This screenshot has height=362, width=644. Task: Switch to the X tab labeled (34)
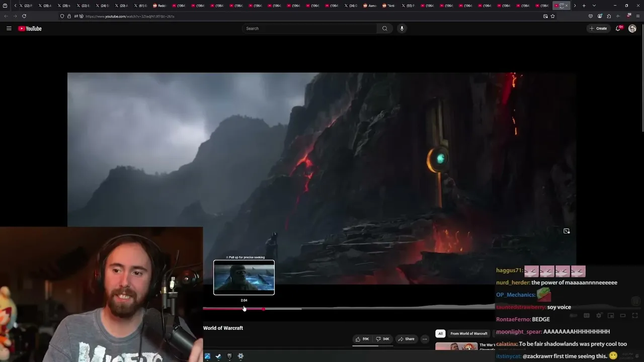[351, 6]
